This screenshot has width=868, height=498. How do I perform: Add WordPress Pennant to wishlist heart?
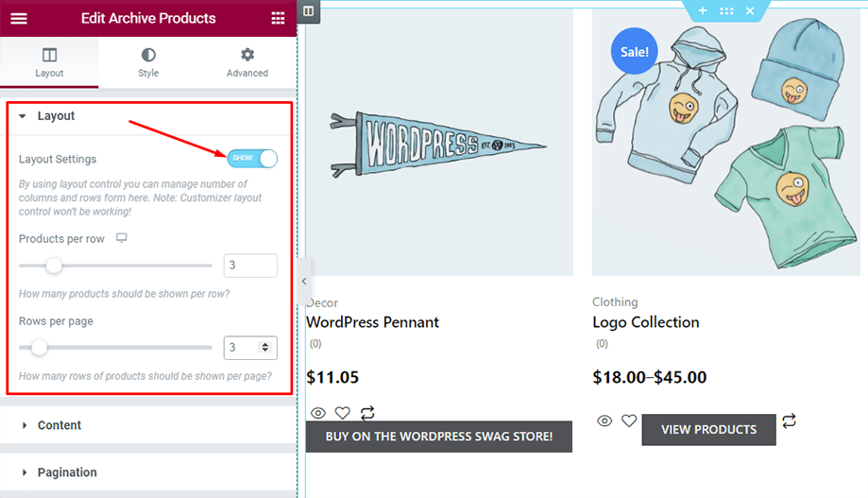click(x=343, y=413)
